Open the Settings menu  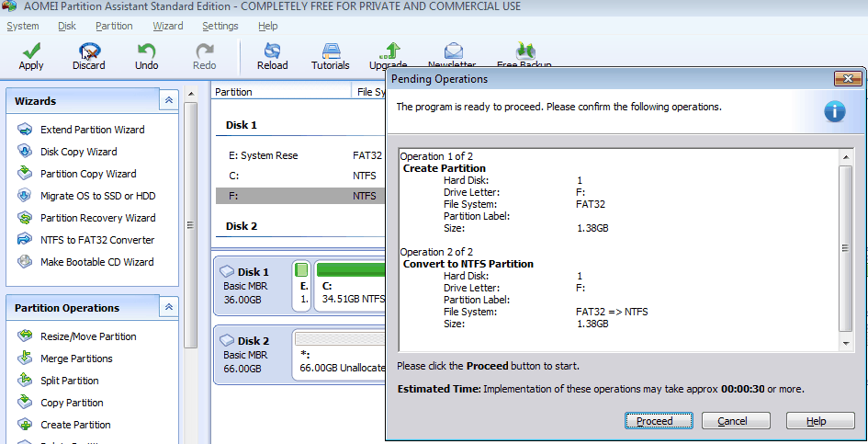(x=220, y=26)
